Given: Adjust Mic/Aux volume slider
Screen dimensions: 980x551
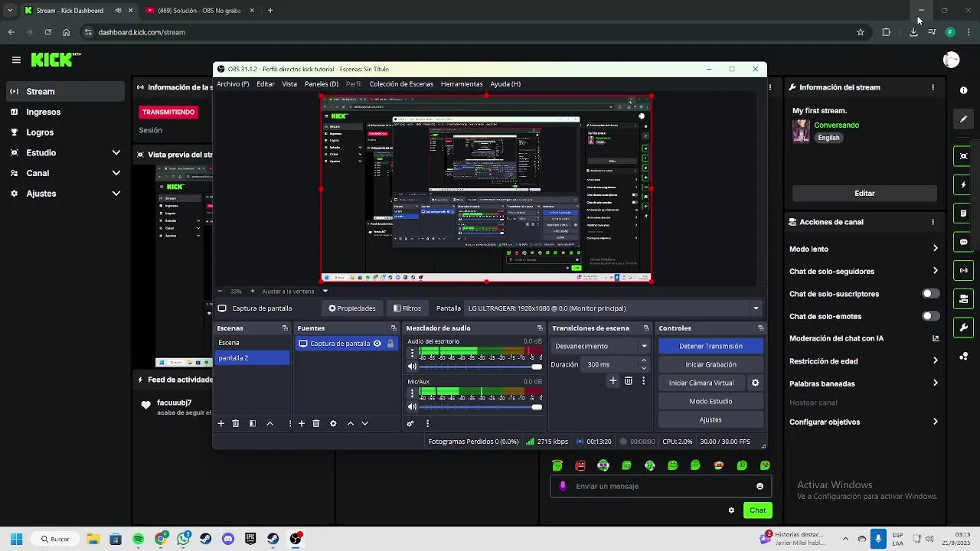Looking at the screenshot, I should point(481,407).
